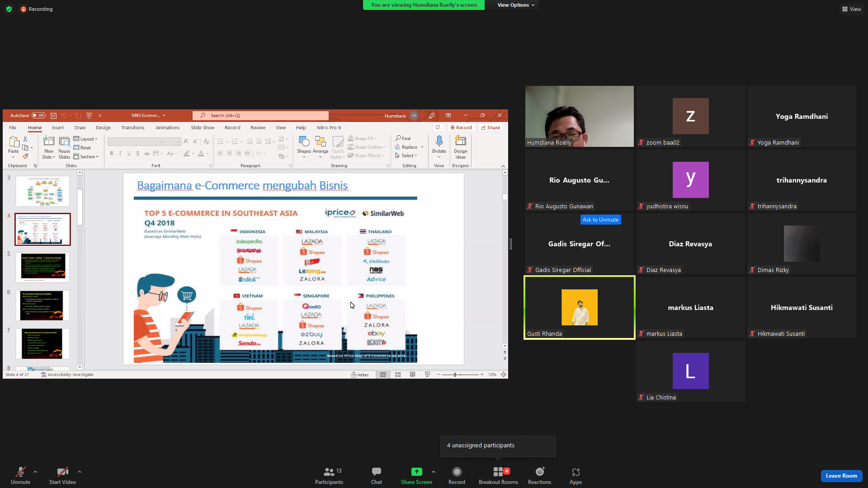Screen dimensions: 868x488
Task: Click the PowerPoint Search box
Action: point(260,116)
